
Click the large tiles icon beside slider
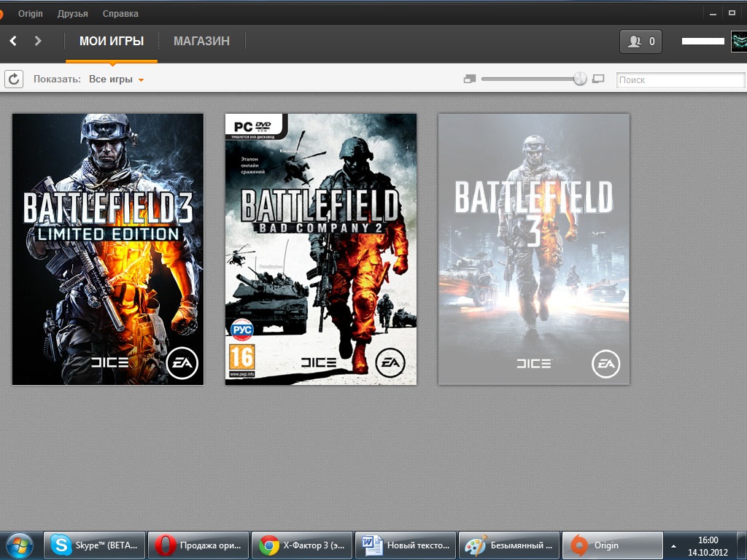[598, 79]
